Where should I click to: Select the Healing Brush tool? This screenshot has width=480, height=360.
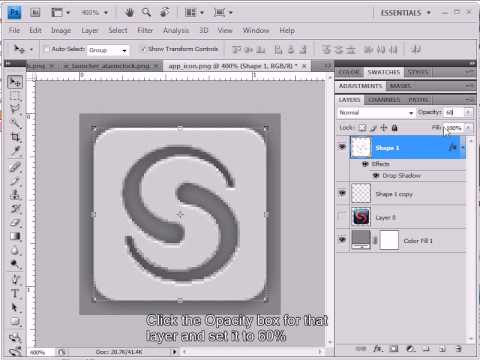15,167
